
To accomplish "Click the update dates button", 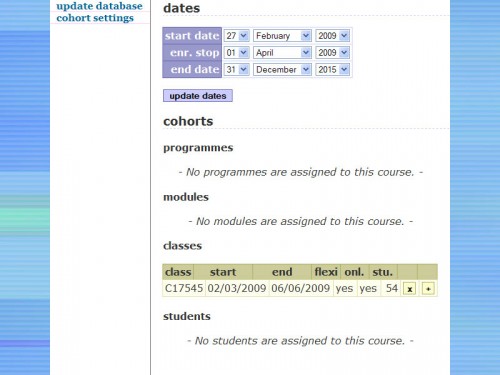I will coord(198,96).
